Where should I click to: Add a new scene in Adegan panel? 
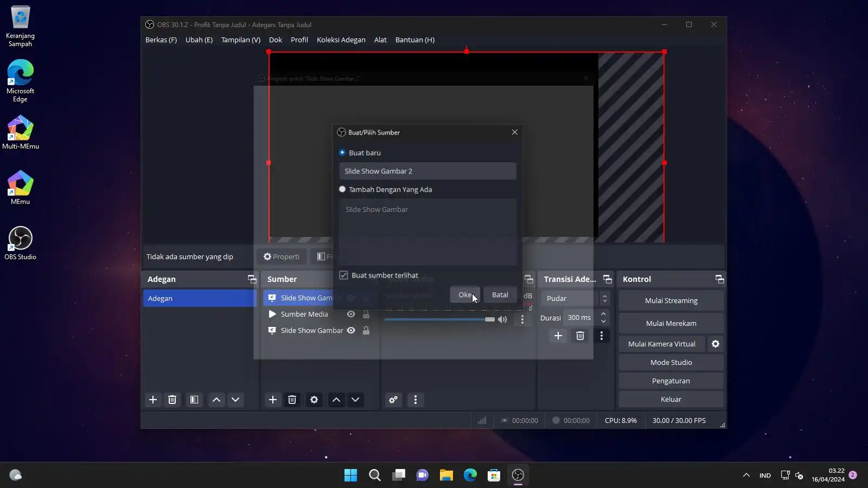153,400
